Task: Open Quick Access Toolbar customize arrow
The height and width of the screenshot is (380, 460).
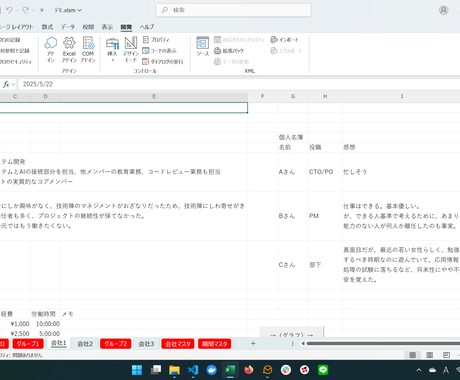Action: click(42, 11)
